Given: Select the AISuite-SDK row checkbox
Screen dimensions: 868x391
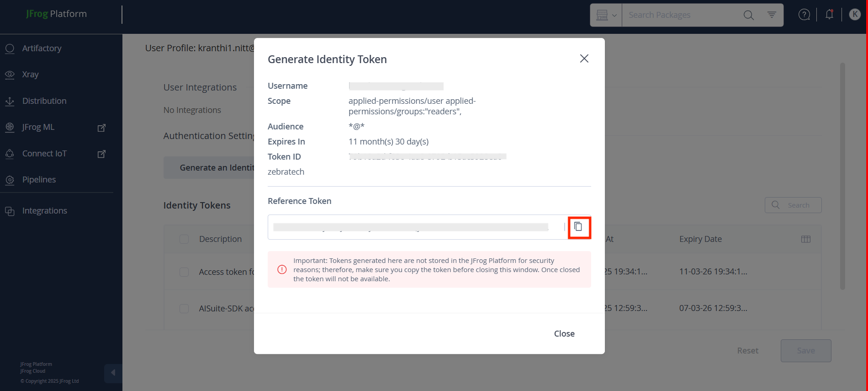Looking at the screenshot, I should (184, 309).
